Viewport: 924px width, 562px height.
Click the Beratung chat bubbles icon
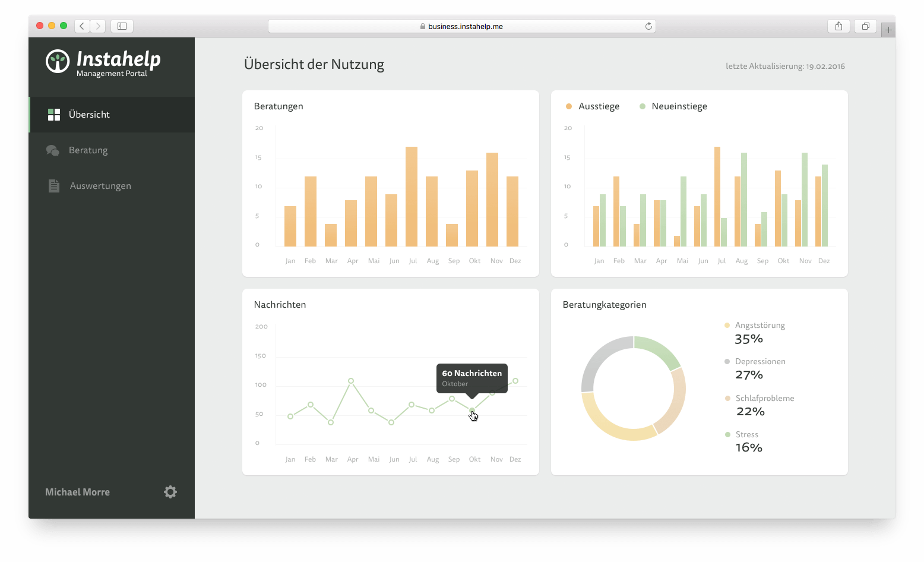53,150
